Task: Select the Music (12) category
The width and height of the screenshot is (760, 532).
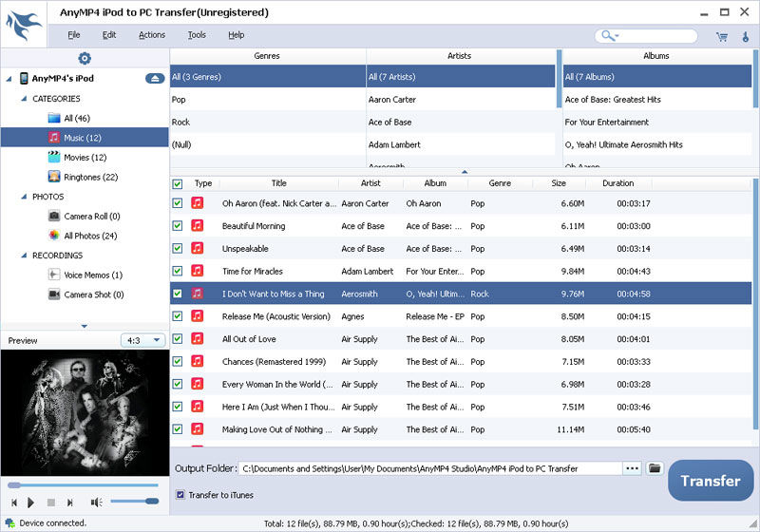Action: pos(85,138)
